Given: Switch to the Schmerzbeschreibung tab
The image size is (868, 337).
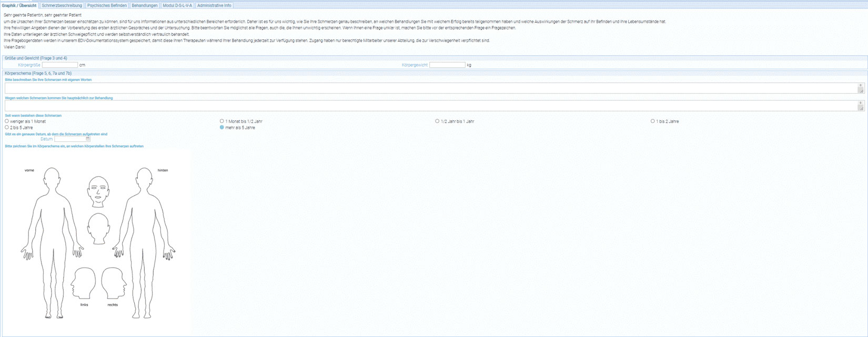Looking at the screenshot, I should coord(62,5).
